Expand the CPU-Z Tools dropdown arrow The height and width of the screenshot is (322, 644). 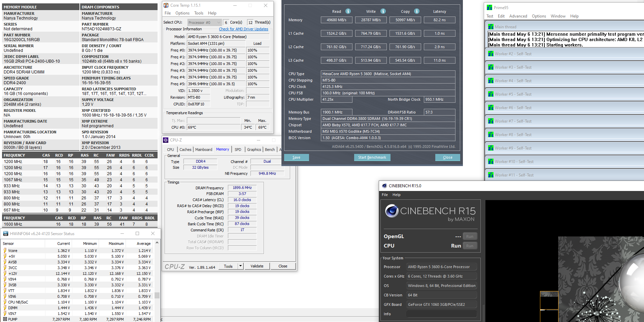click(x=240, y=266)
